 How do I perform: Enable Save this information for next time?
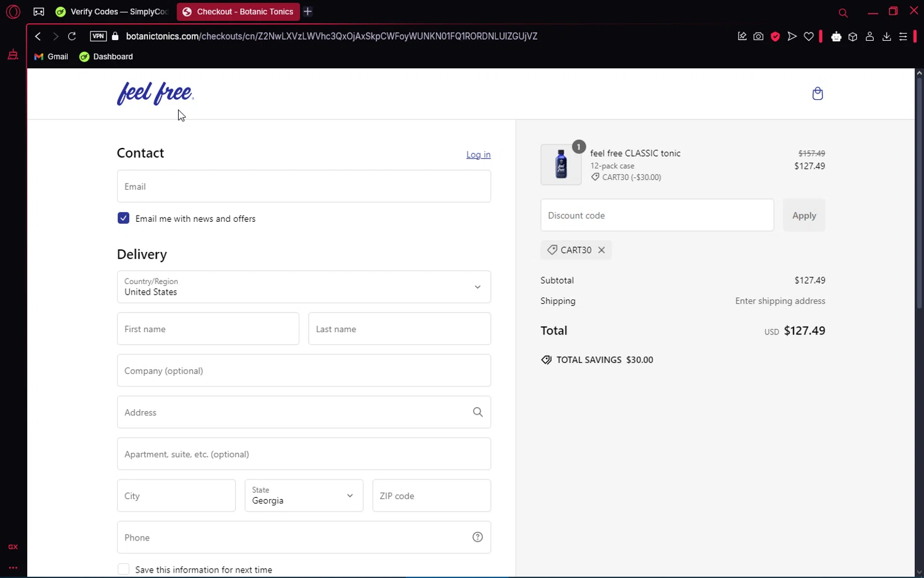coord(123,569)
